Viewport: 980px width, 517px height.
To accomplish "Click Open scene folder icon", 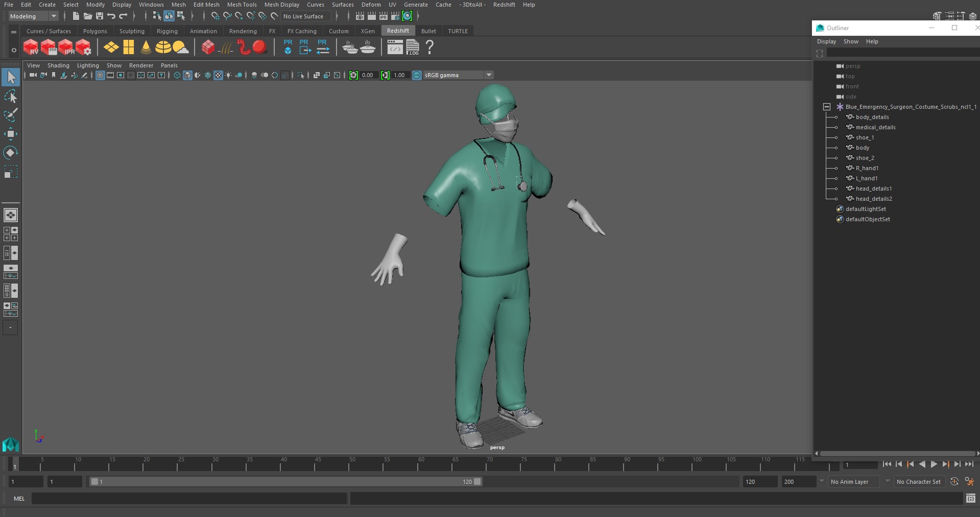I will point(88,16).
